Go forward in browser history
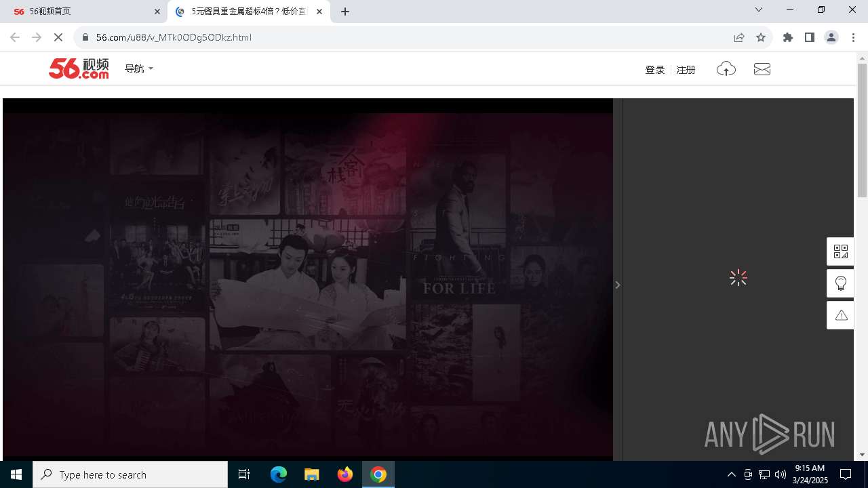Viewport: 868px width, 488px height. [x=37, y=37]
